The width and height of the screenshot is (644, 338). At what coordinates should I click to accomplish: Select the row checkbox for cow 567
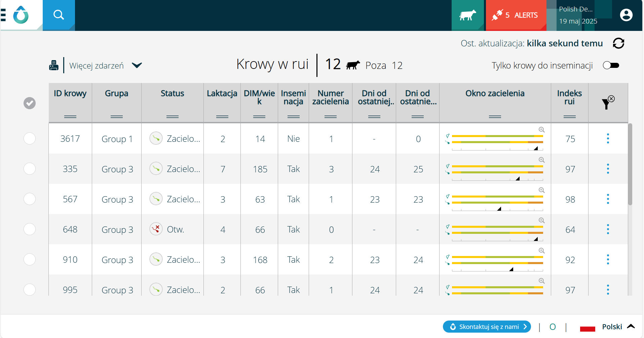30,199
